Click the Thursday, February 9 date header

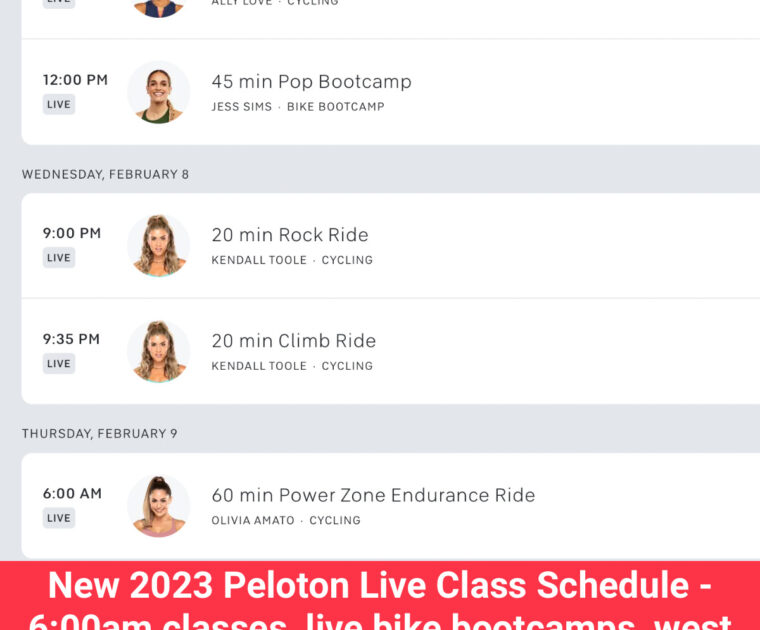tap(100, 434)
